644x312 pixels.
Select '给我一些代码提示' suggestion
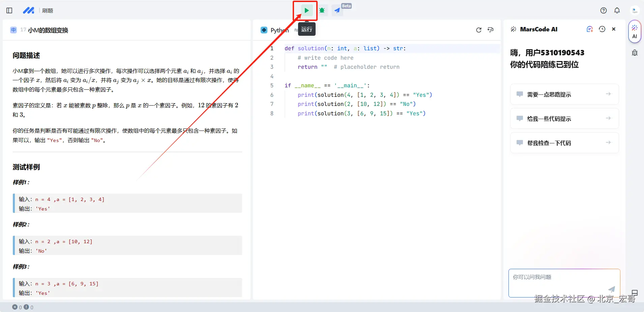click(564, 118)
